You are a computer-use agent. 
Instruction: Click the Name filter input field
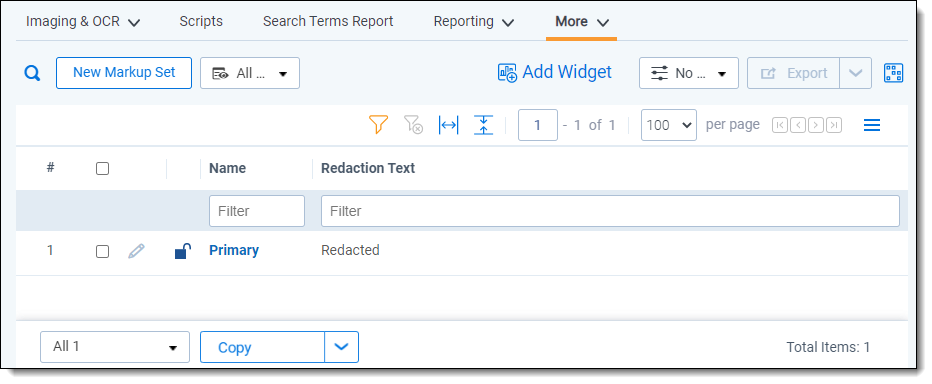pyautogui.click(x=257, y=211)
